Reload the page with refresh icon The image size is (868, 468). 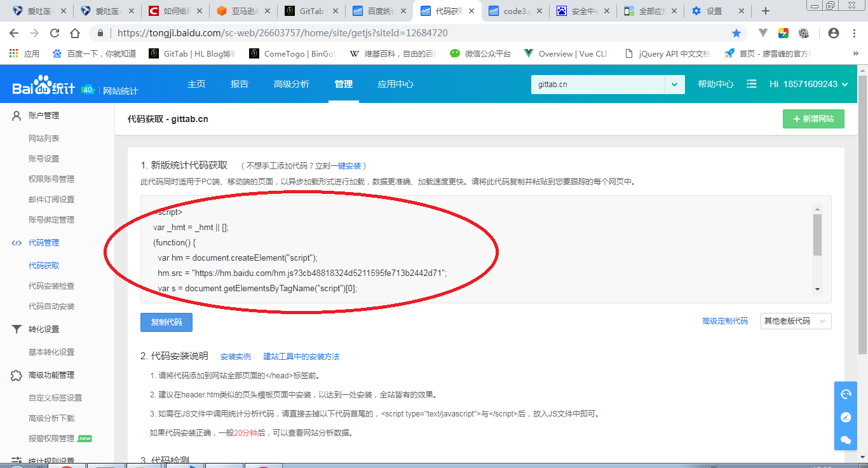pyautogui.click(x=55, y=33)
